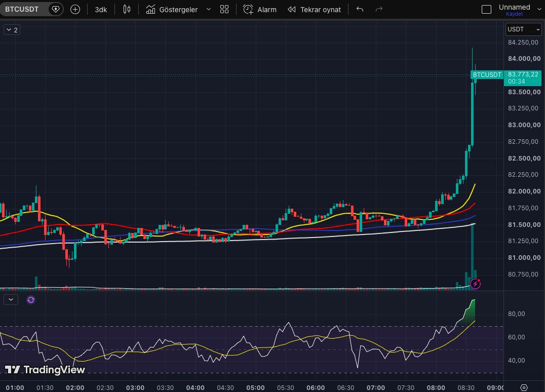Expand the favorite indicators dropdown arrow
545x392 pixels.
coord(209,10)
